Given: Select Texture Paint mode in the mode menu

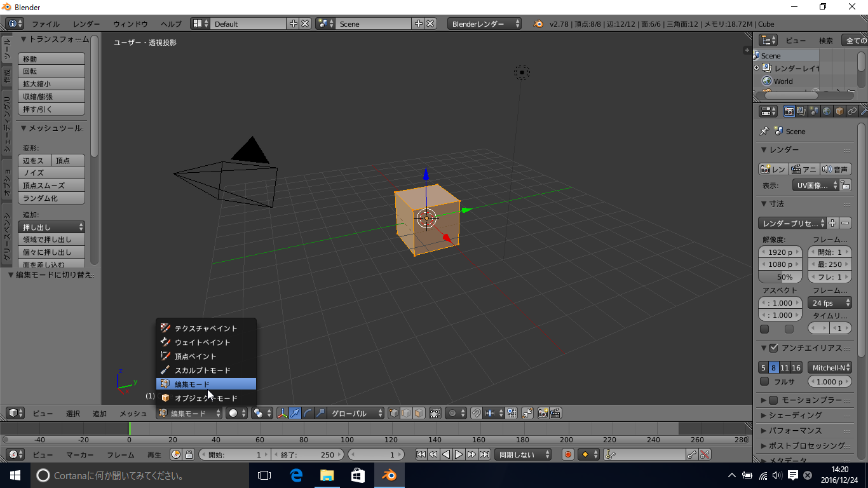Looking at the screenshot, I should [206, 329].
